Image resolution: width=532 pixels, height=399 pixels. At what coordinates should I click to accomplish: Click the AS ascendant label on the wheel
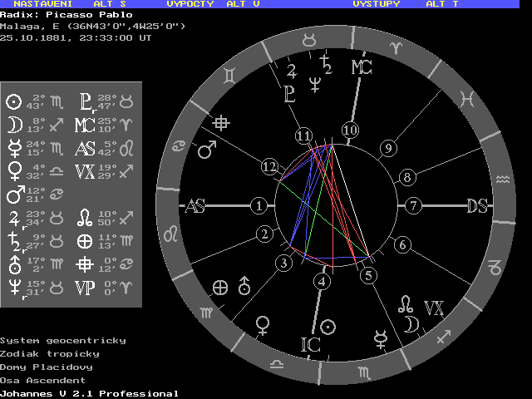[195, 206]
